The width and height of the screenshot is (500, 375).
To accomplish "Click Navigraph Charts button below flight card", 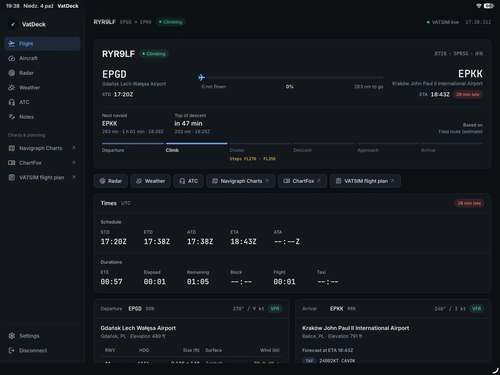I will tap(241, 181).
